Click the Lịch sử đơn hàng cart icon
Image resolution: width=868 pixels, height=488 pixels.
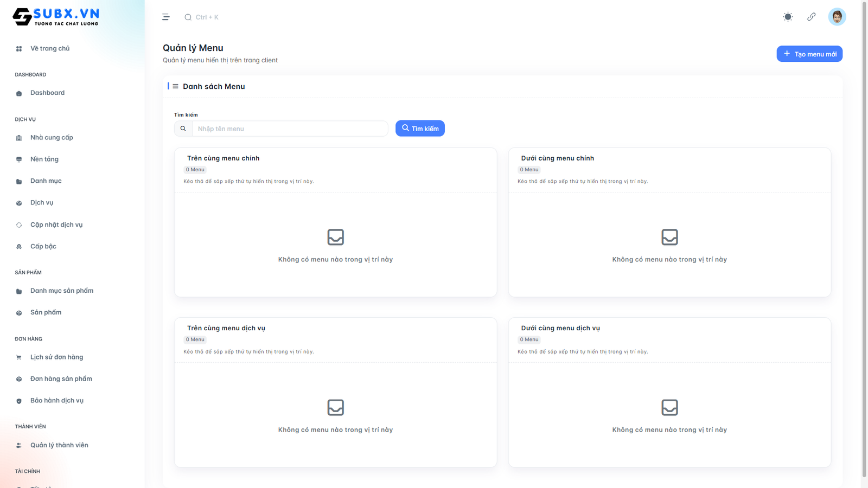click(19, 357)
